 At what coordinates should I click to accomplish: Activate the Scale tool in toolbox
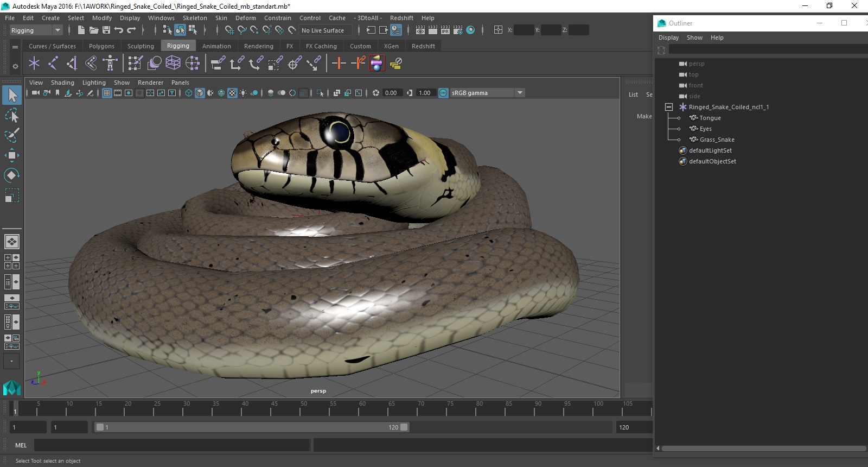(11, 195)
